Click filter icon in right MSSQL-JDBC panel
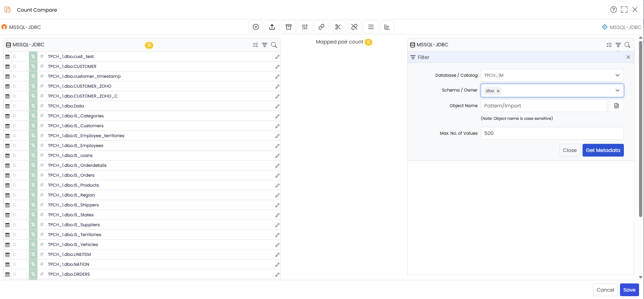 point(618,45)
